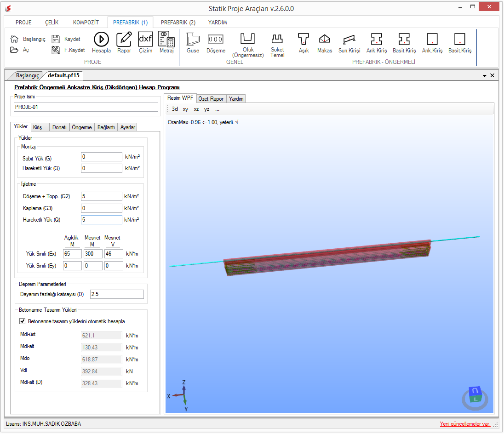The width and height of the screenshot is (504, 434).
Task: Click the Yeni güncellemeler var link
Action: coord(465,424)
